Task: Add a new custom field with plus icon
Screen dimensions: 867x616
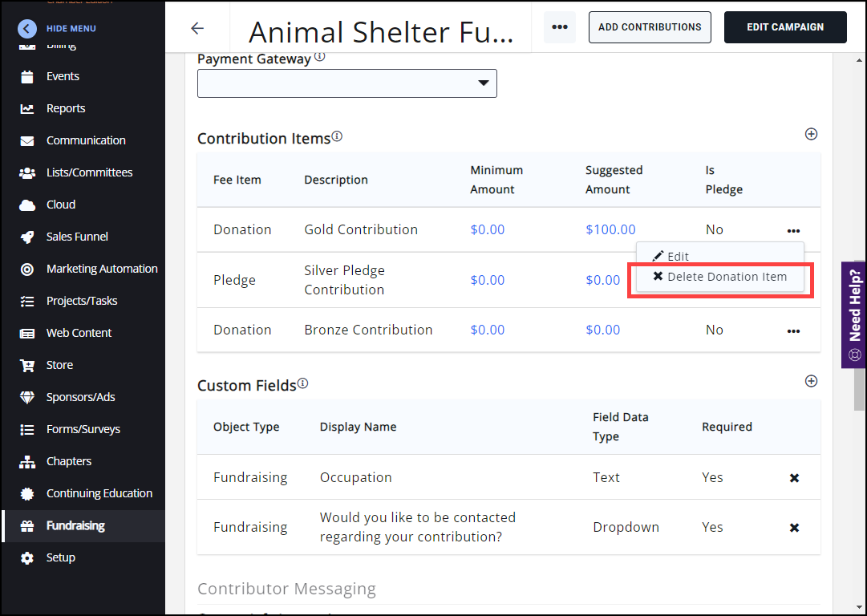Action: point(811,381)
